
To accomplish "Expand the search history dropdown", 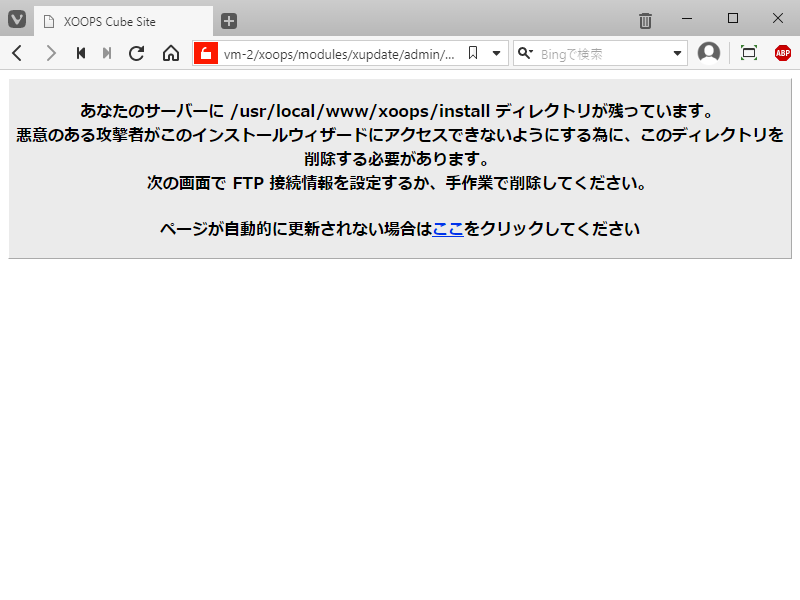I will click(x=678, y=54).
